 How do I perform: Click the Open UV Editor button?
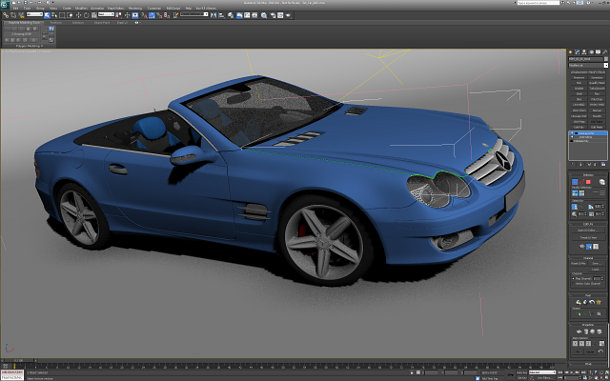point(587,230)
